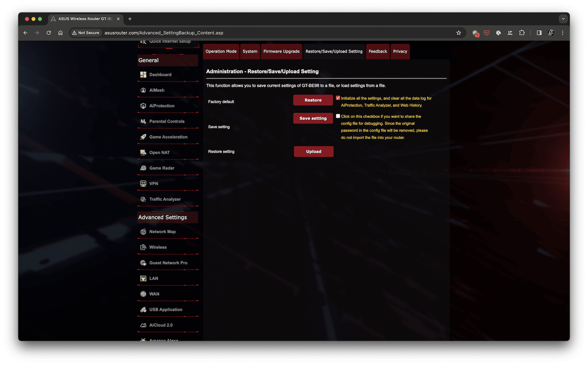Open the Privacy tab
The height and width of the screenshot is (365, 588).
[400, 51]
